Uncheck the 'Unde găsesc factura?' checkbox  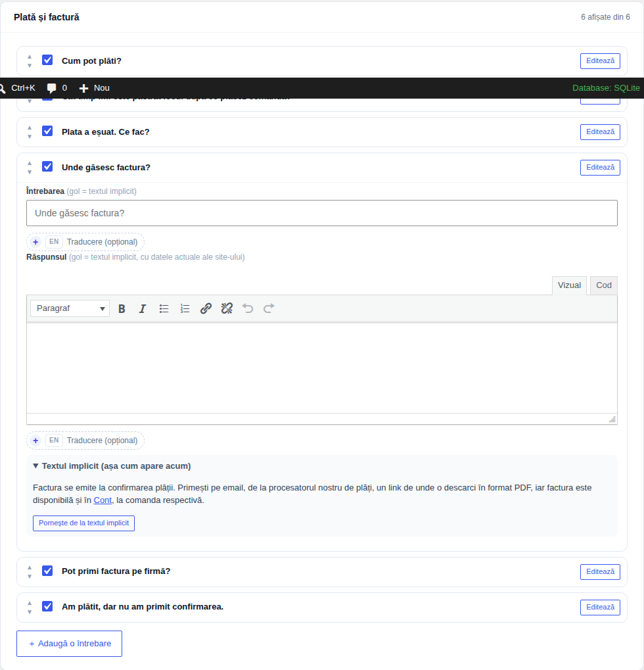[47, 166]
